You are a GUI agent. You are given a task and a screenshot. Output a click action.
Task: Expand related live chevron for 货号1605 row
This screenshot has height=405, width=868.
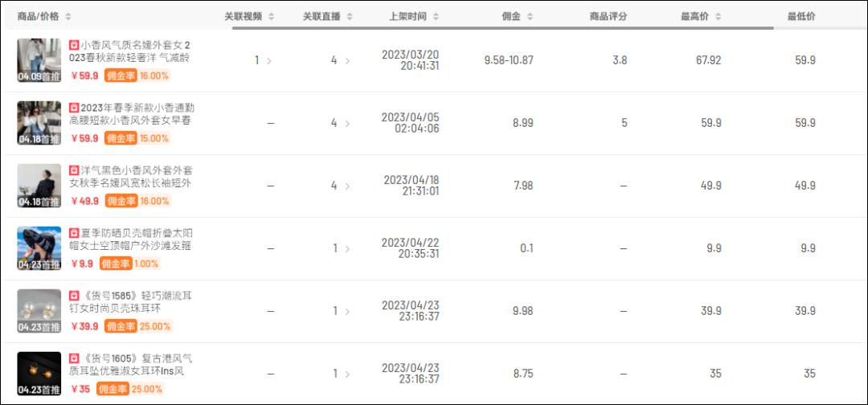point(347,374)
